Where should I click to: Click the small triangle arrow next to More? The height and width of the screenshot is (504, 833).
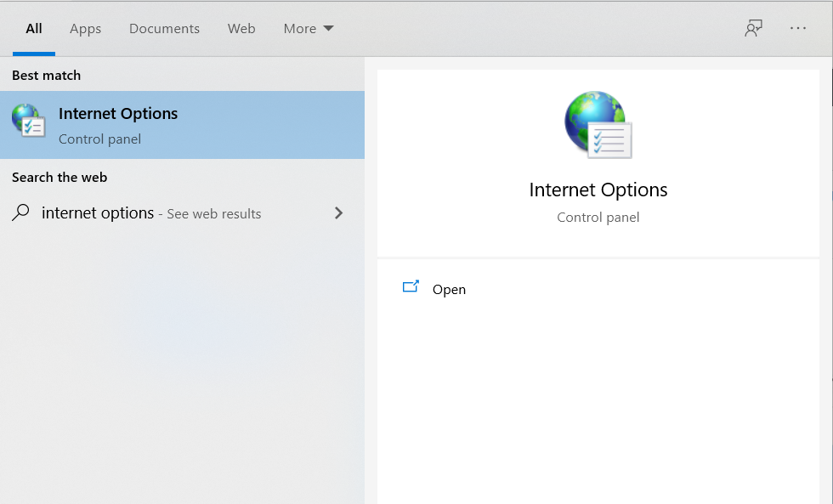pyautogui.click(x=328, y=28)
